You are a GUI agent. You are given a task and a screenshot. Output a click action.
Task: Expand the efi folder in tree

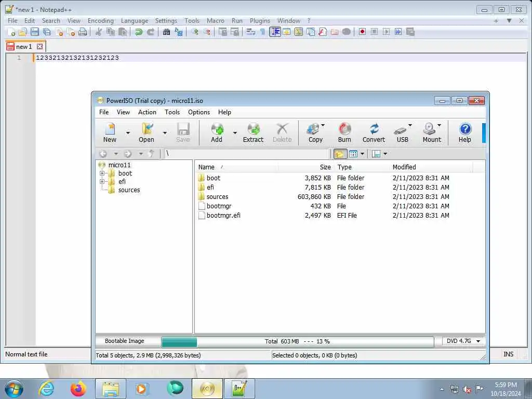coord(102,181)
